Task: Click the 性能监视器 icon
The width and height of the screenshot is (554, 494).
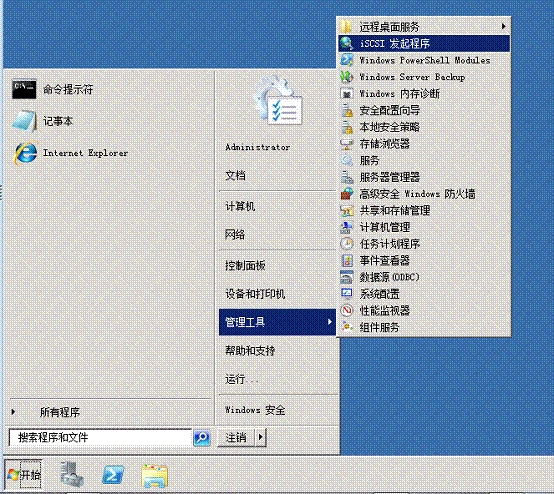Action: point(347,311)
